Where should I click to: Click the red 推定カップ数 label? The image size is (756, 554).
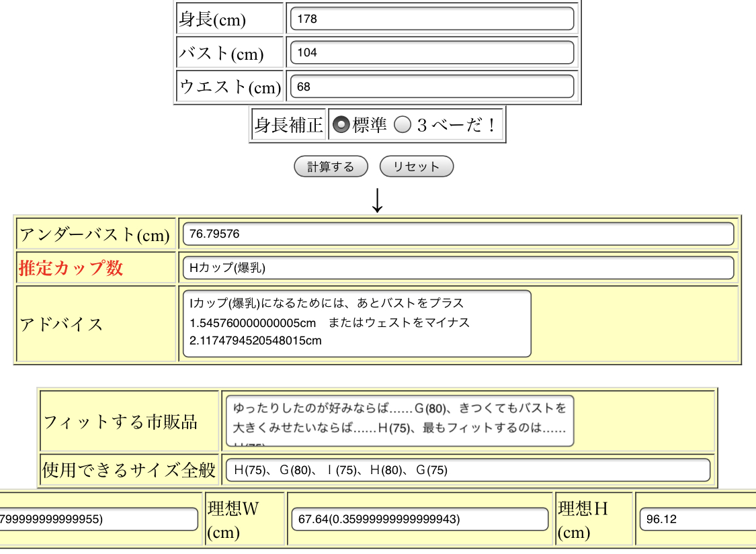(x=71, y=268)
